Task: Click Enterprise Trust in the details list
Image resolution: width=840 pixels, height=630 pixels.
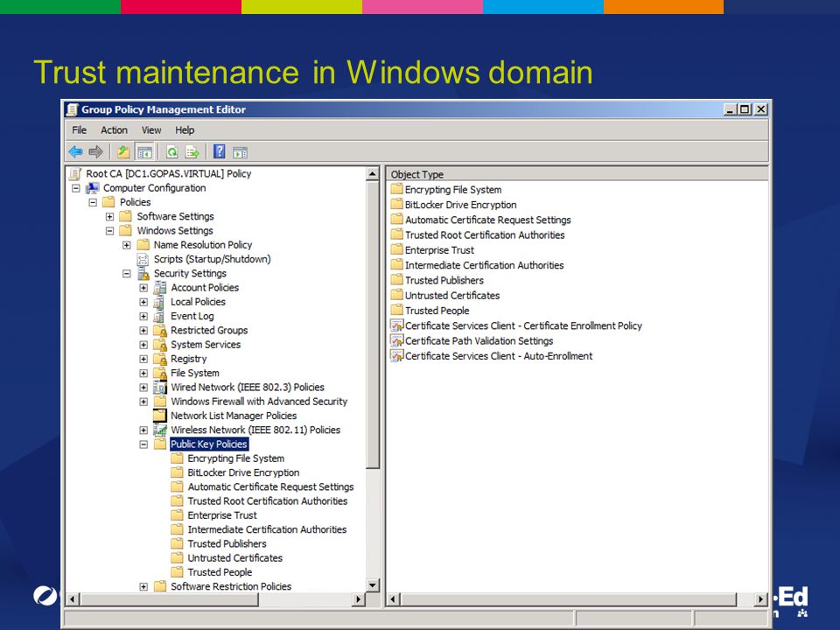Action: coord(439,250)
